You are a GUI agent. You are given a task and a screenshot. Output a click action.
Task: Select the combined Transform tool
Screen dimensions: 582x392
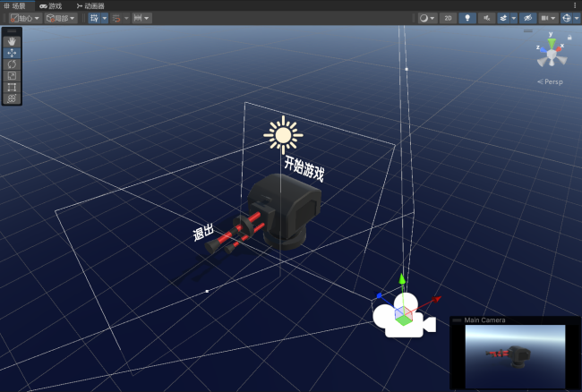(x=12, y=99)
